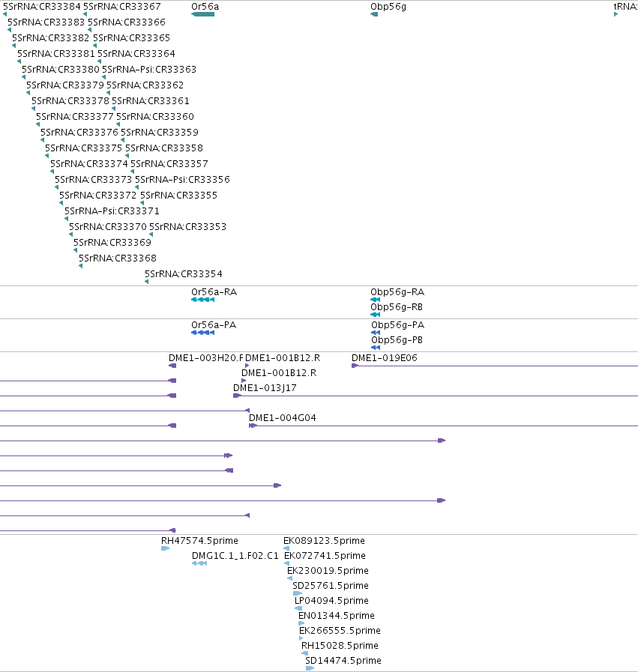Open feature 5SrRNA:CR33383

46,22
